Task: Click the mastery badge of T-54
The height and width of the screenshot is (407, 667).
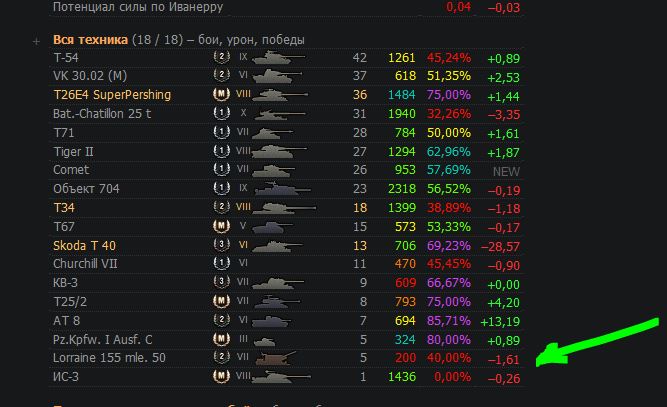Action: [222, 57]
